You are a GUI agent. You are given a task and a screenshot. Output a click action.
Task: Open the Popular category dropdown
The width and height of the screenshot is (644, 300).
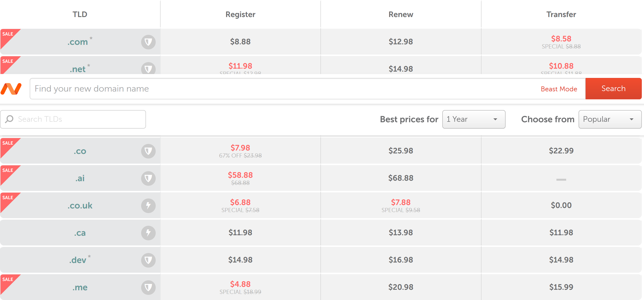pos(609,119)
